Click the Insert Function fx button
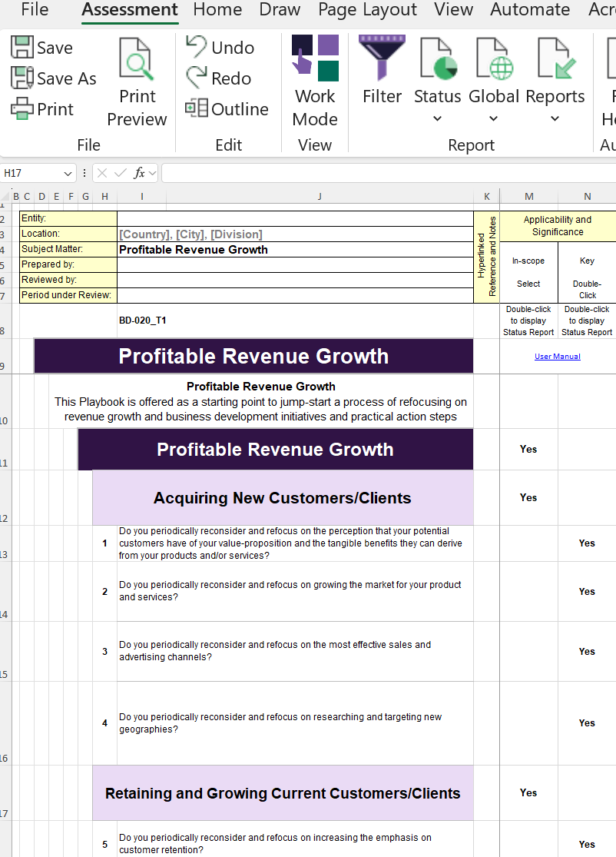The image size is (616, 857). pyautogui.click(x=140, y=174)
